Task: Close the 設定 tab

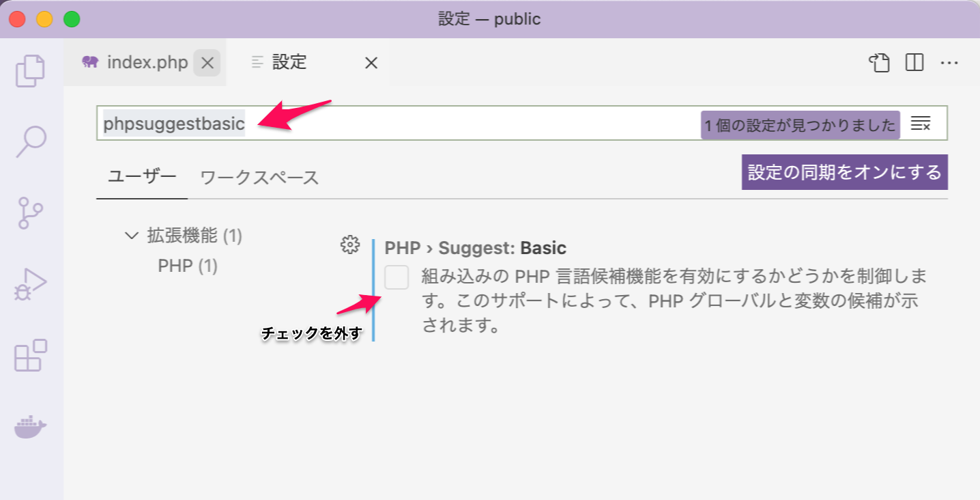Action: tap(371, 62)
